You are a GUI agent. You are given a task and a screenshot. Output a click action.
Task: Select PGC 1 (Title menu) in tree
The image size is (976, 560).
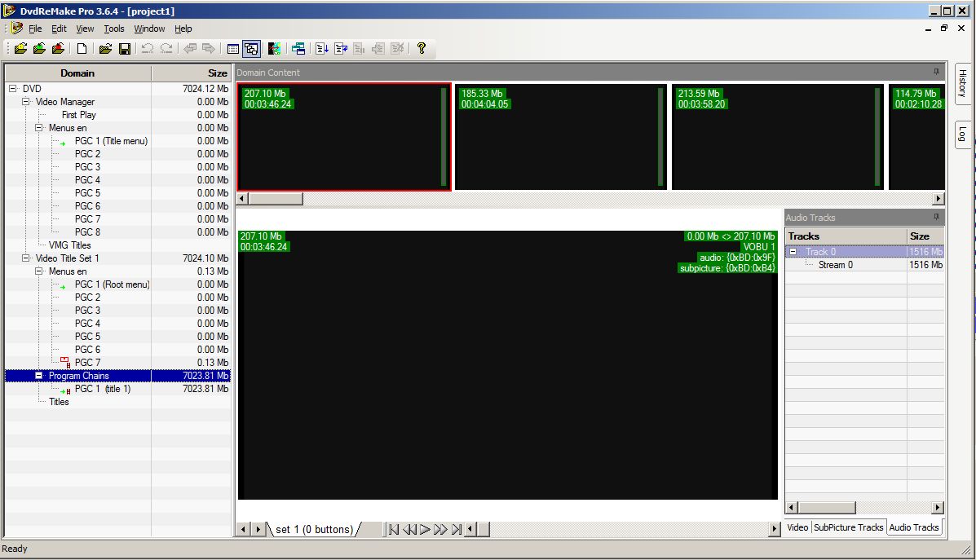111,141
